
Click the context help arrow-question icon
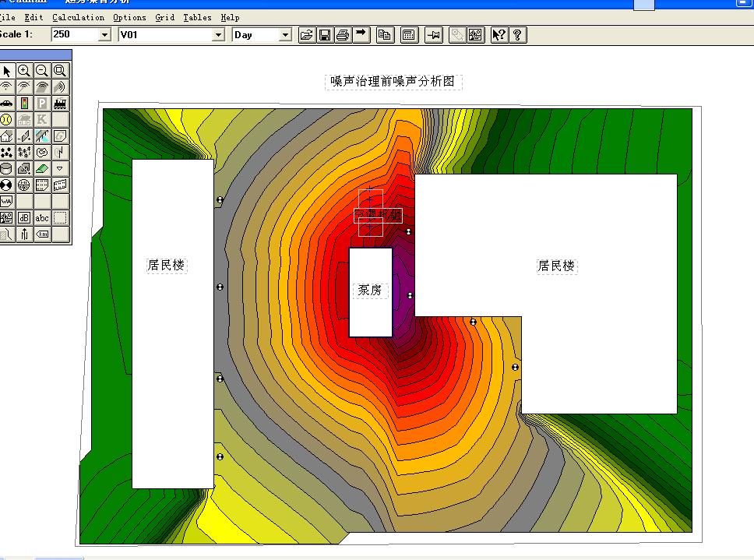(499, 35)
